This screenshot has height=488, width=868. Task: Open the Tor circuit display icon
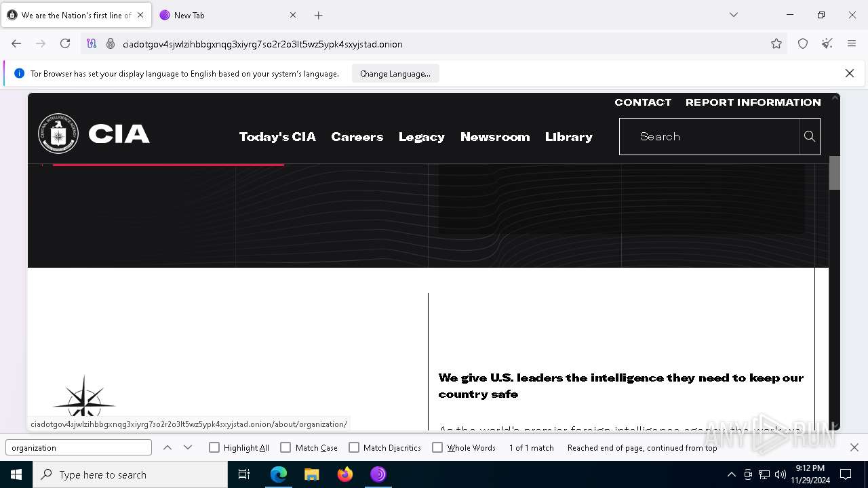tap(92, 43)
